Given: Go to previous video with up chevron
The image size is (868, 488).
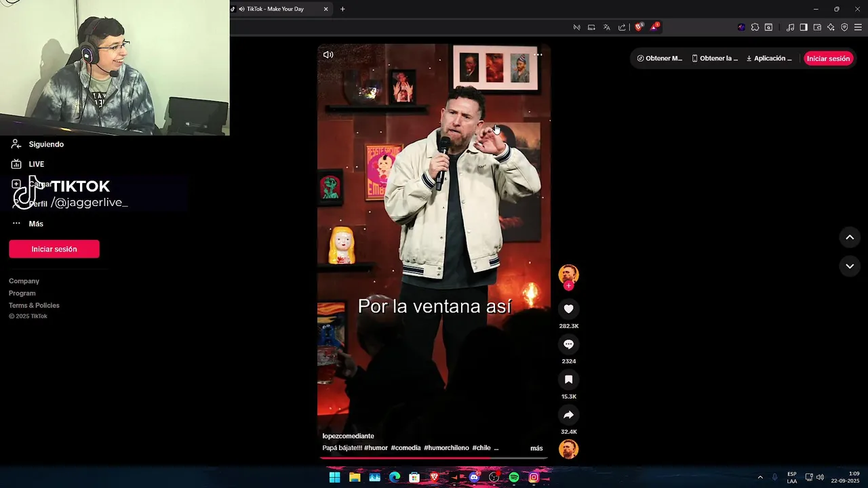Looking at the screenshot, I should (x=850, y=237).
